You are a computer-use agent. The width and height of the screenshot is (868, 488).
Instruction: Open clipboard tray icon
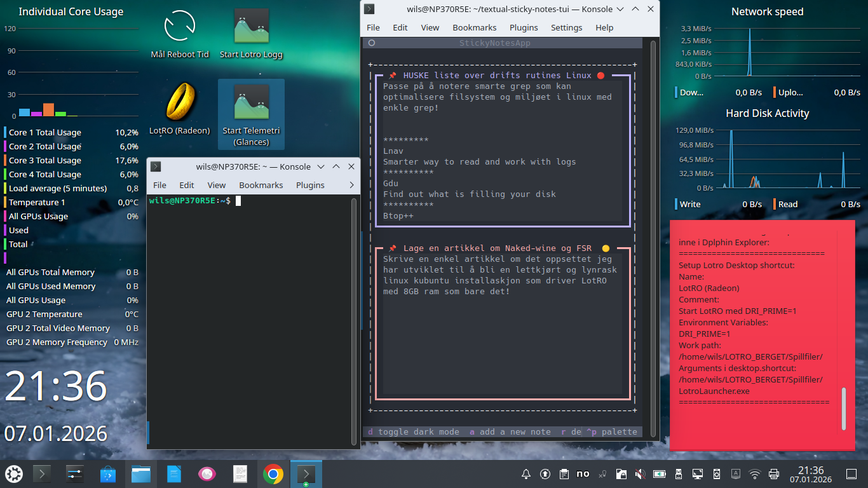pyautogui.click(x=564, y=474)
